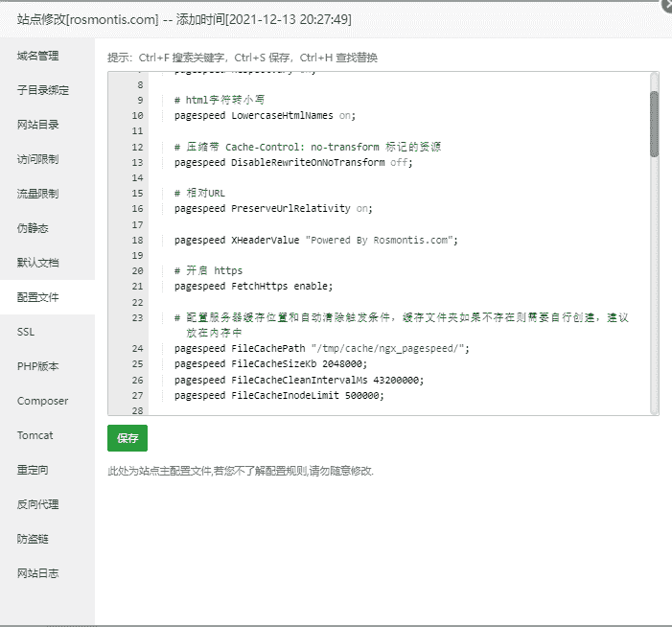Select the 配置文件 tab
Screen dimensions: 672x627
47,297
